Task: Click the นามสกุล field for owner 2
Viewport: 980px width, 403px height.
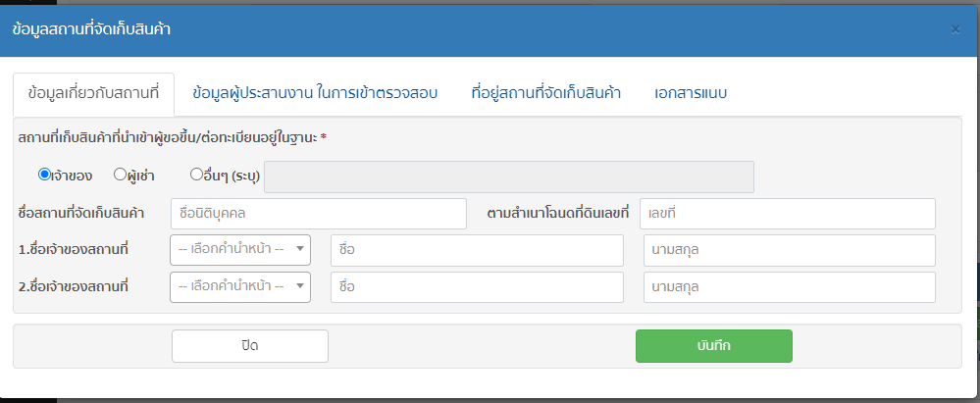Action: pos(790,287)
